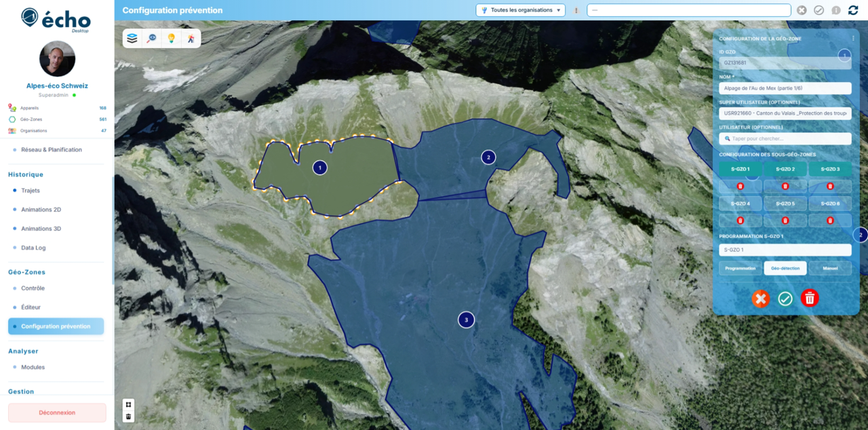
Task: Click the red trash icon under S-GZO 1
Action: tap(741, 186)
